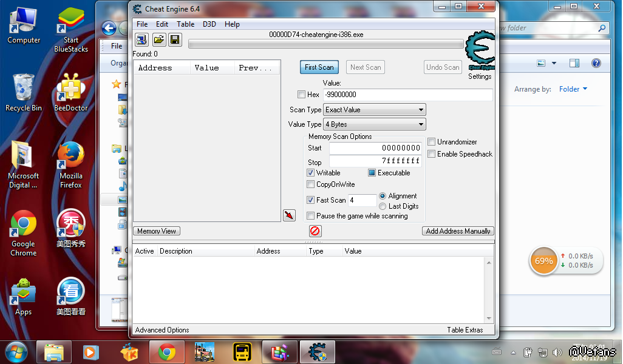
Task: Enable the Hex checkbox
Action: point(302,95)
